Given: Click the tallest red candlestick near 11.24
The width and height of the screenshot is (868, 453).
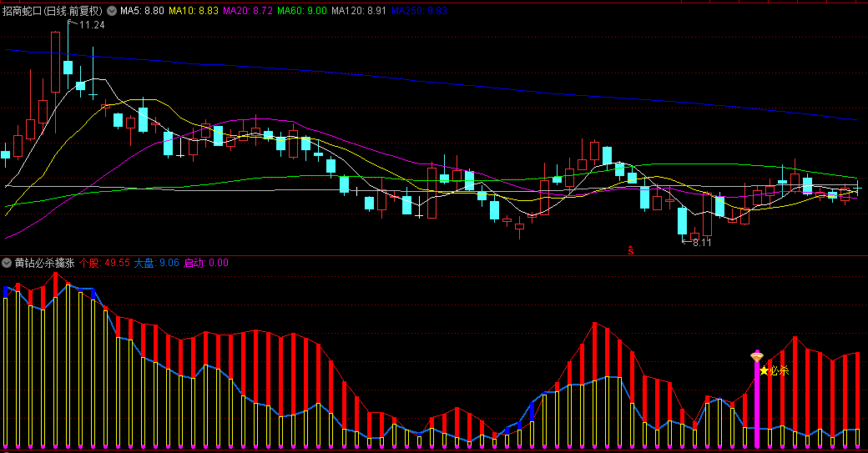Looking at the screenshot, I should [x=55, y=62].
